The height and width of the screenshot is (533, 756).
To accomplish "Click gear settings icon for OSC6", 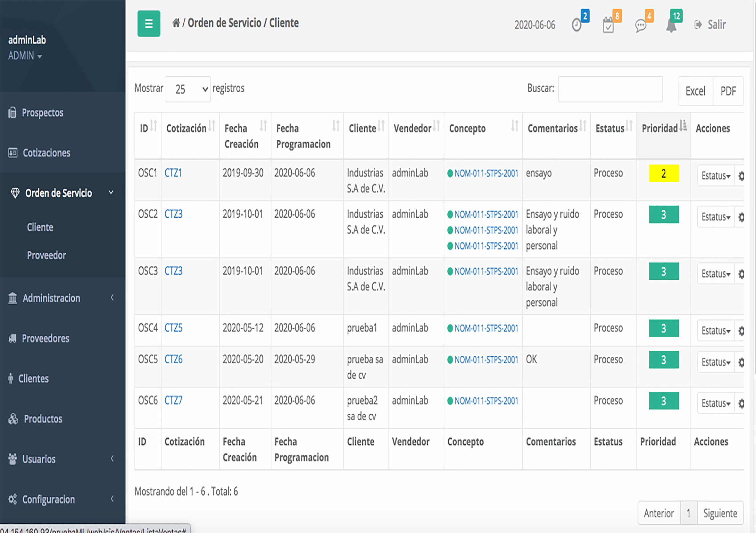I will [x=741, y=404].
